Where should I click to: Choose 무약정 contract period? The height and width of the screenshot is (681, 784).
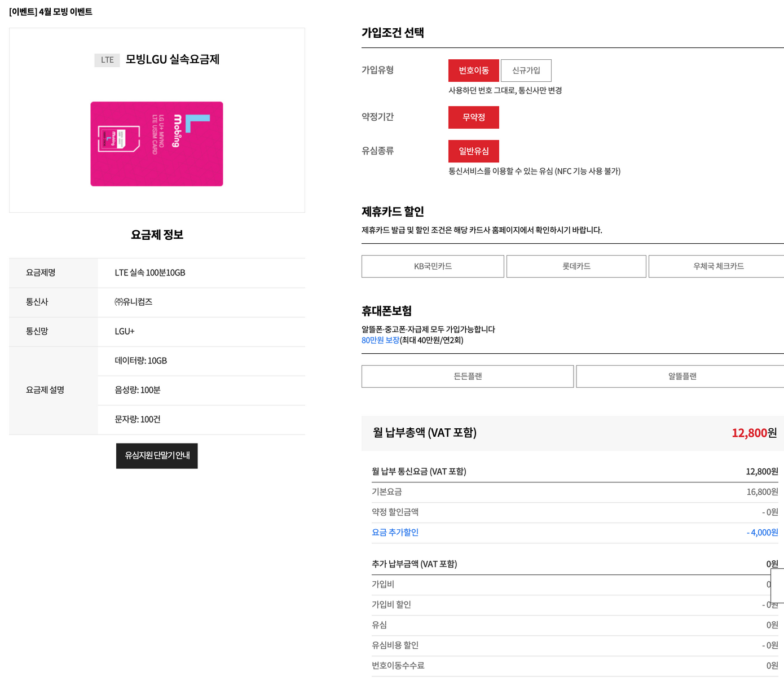[474, 117]
